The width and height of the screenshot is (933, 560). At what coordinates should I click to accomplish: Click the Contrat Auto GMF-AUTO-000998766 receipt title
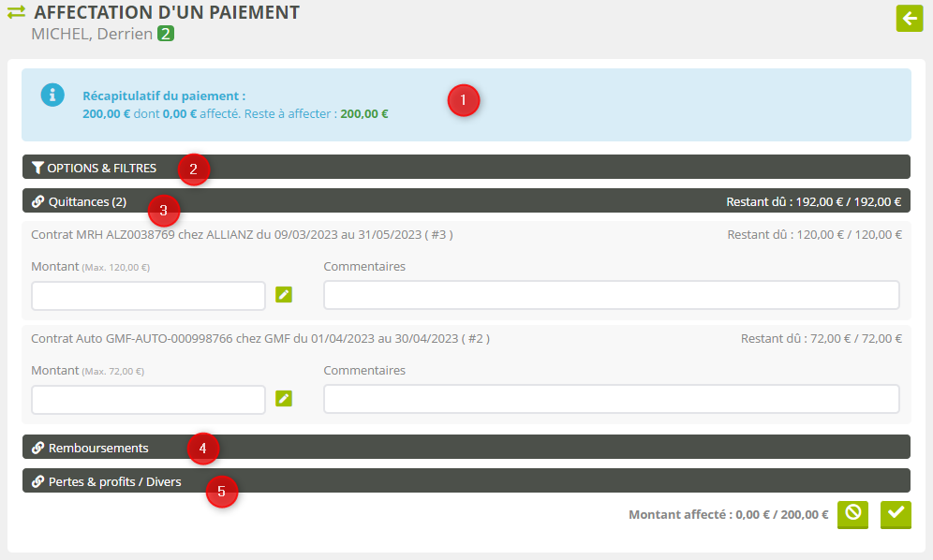[x=259, y=338]
